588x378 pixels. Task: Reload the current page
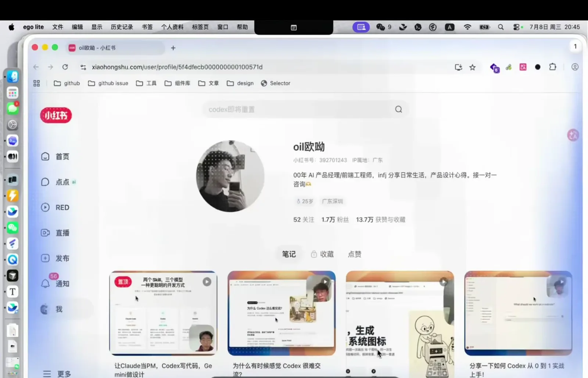(x=65, y=67)
